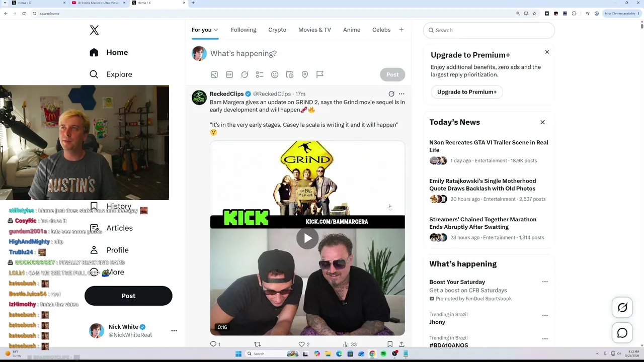This screenshot has height=362, width=644.
Task: Click the X search box
Action: coord(489,30)
